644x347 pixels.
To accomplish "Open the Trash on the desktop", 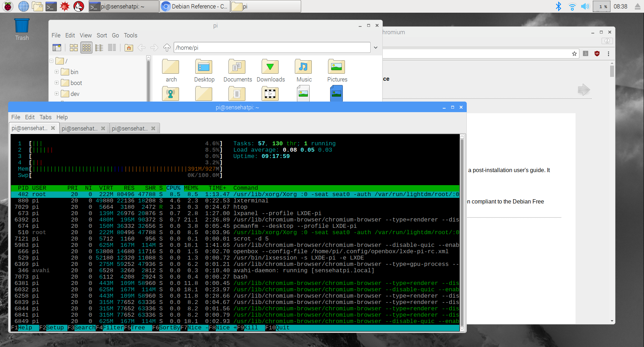I will [x=22, y=30].
